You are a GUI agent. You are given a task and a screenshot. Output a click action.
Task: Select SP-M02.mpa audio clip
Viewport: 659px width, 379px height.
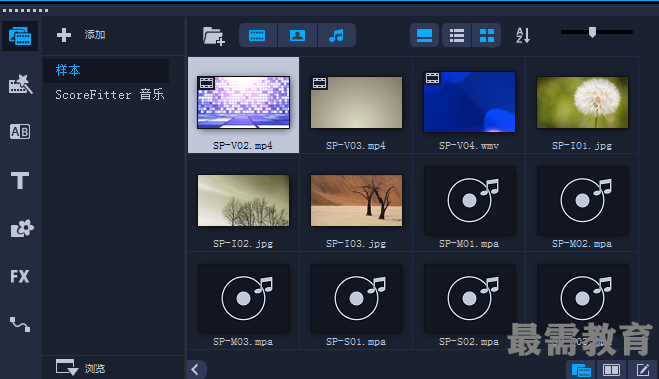point(583,200)
